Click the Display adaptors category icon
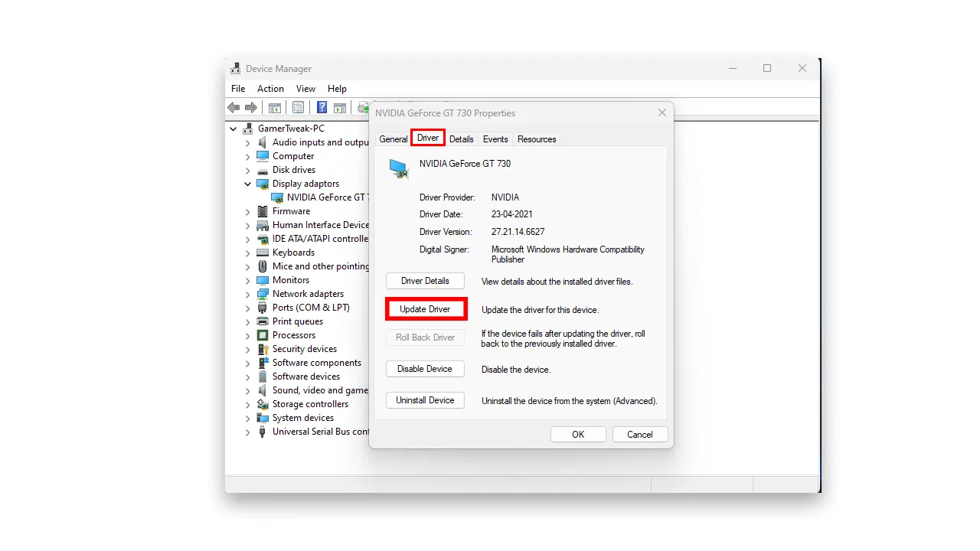Viewport: 980px width, 551px height. point(263,184)
